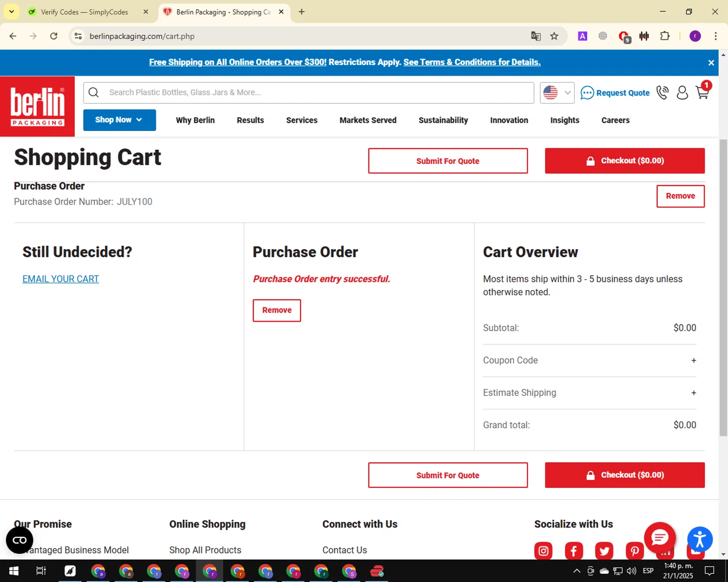Open volume control in system tray
728x582 pixels.
pyautogui.click(x=631, y=571)
